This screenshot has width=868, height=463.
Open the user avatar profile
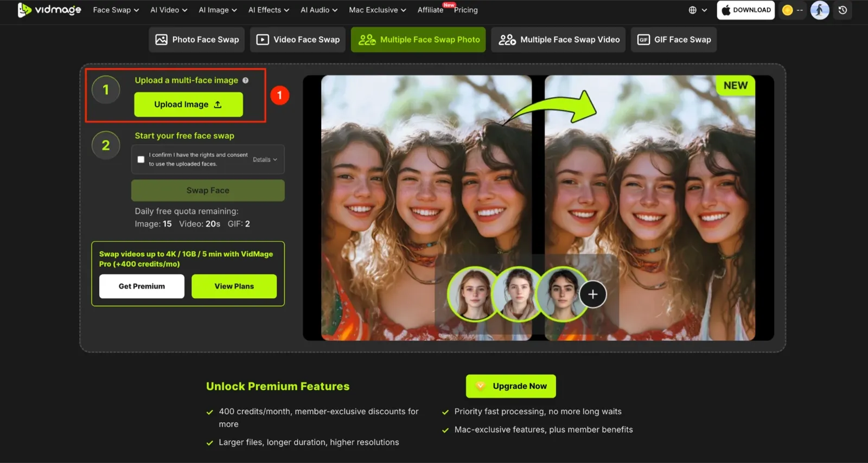[x=820, y=10]
